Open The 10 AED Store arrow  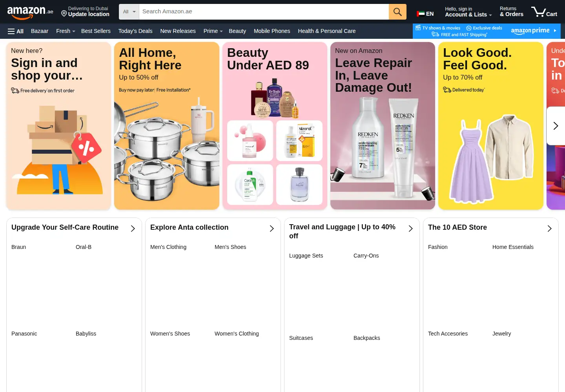[x=549, y=229]
